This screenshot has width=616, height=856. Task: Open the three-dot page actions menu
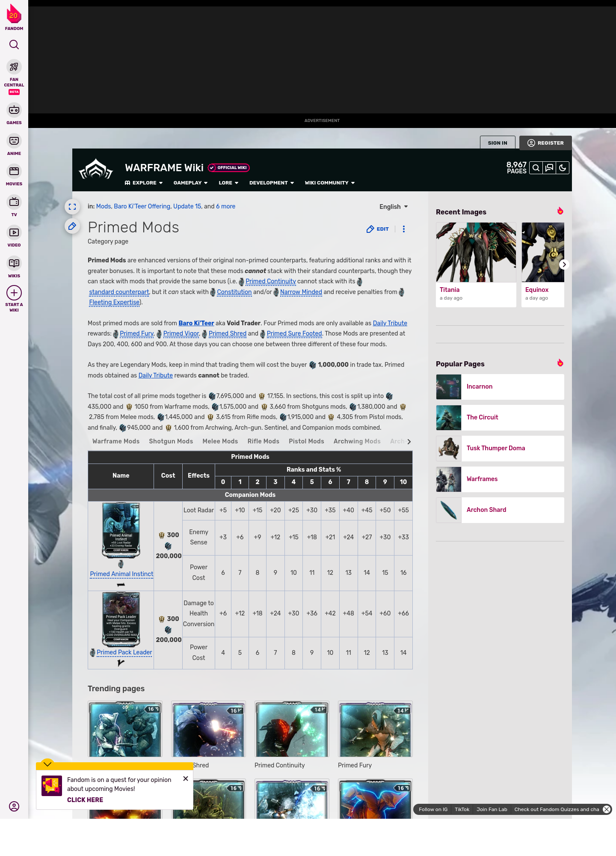(404, 229)
